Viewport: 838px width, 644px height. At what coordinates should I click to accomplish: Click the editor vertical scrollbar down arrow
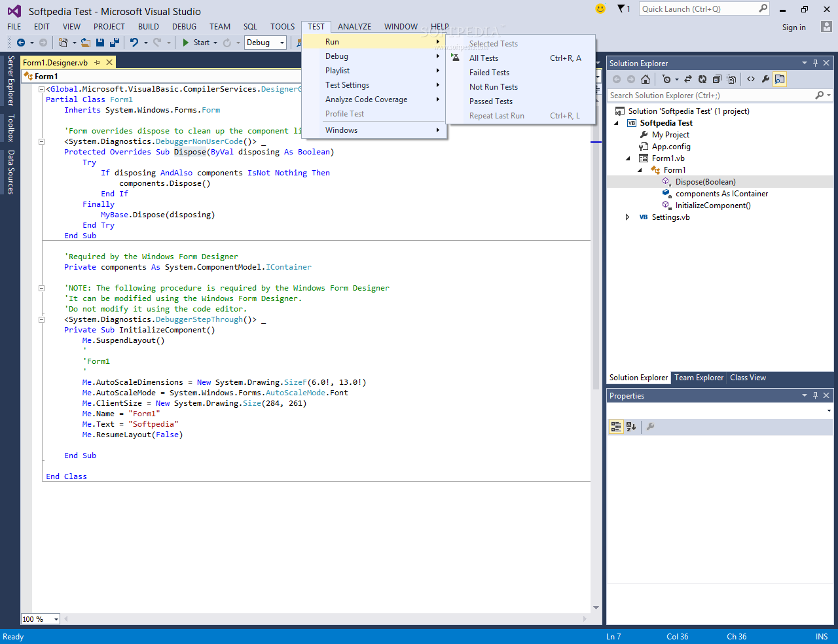coord(596,607)
